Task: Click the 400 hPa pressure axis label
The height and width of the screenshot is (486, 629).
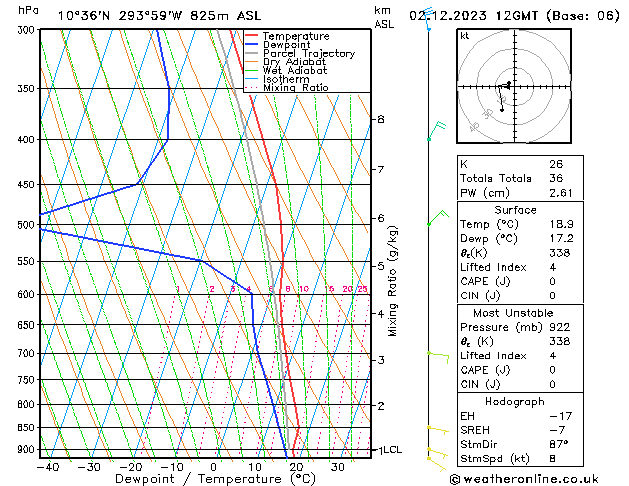Action: point(28,140)
